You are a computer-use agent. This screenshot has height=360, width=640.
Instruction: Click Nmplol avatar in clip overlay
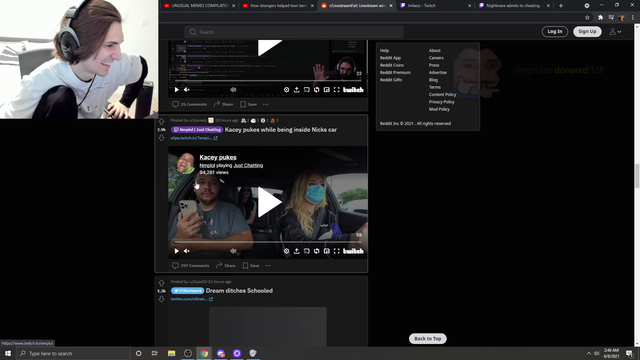(x=186, y=163)
